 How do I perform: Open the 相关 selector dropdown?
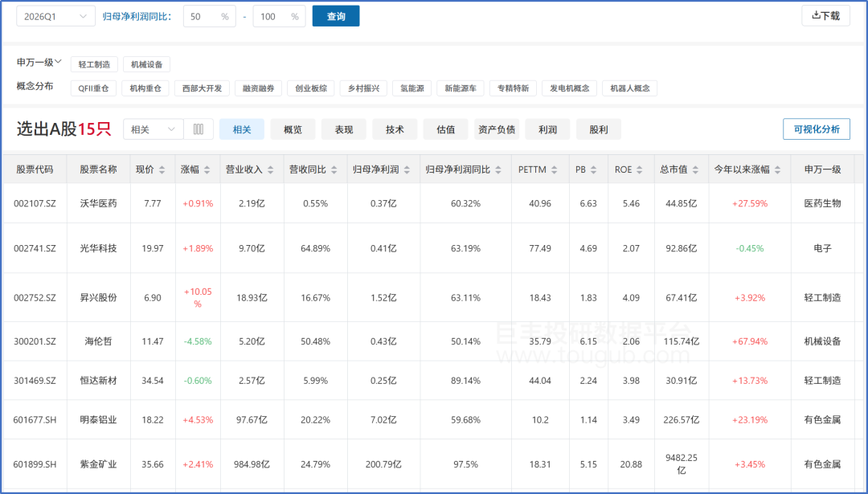153,129
